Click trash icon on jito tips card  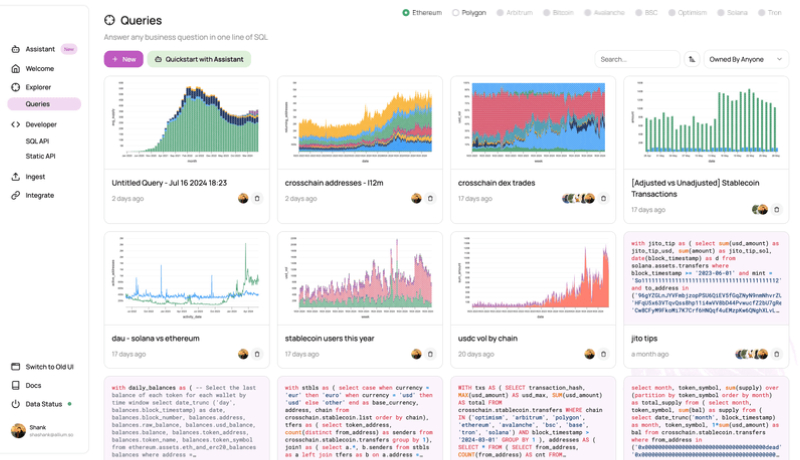776,354
